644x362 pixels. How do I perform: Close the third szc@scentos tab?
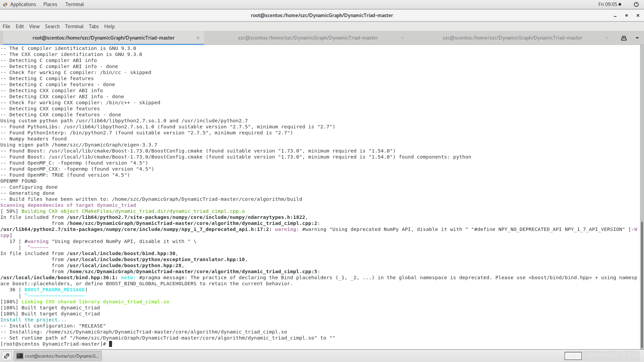pyautogui.click(x=607, y=38)
